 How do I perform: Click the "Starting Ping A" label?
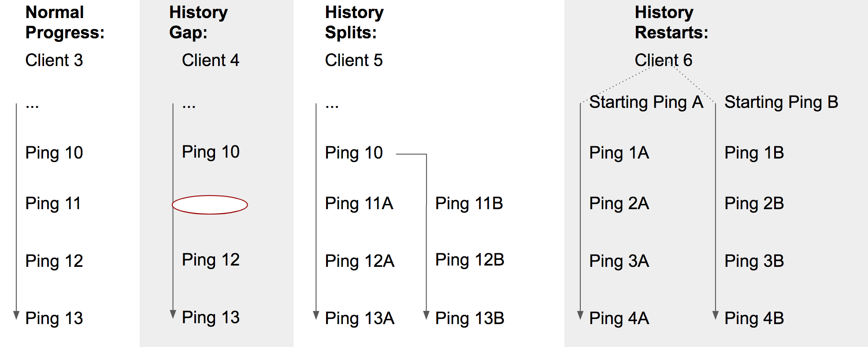(x=646, y=102)
